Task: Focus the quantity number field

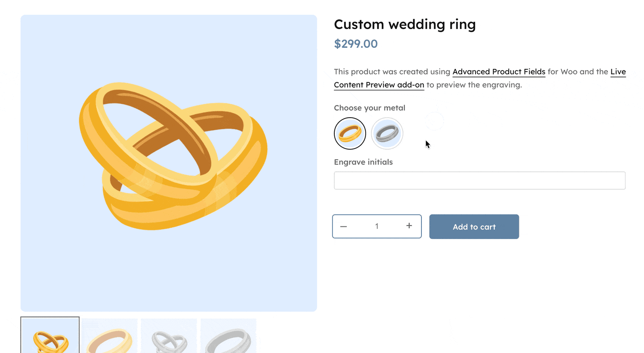Action: point(377,226)
